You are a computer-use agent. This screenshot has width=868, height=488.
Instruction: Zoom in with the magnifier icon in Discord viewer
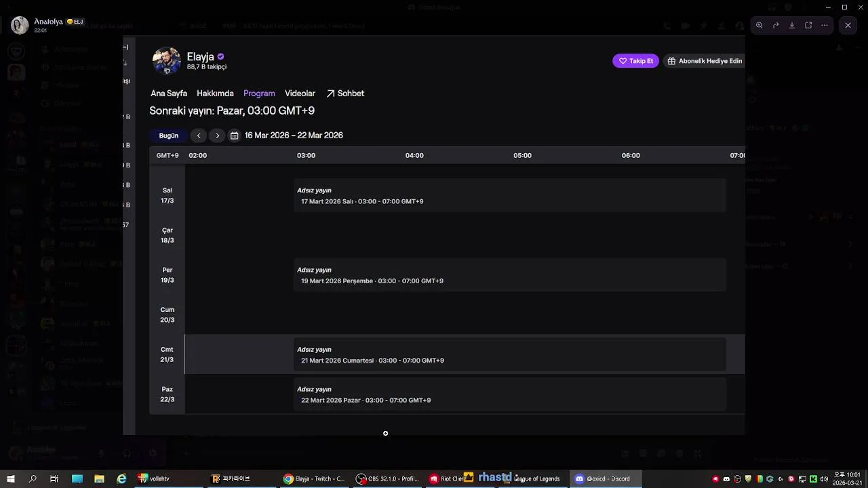point(759,25)
